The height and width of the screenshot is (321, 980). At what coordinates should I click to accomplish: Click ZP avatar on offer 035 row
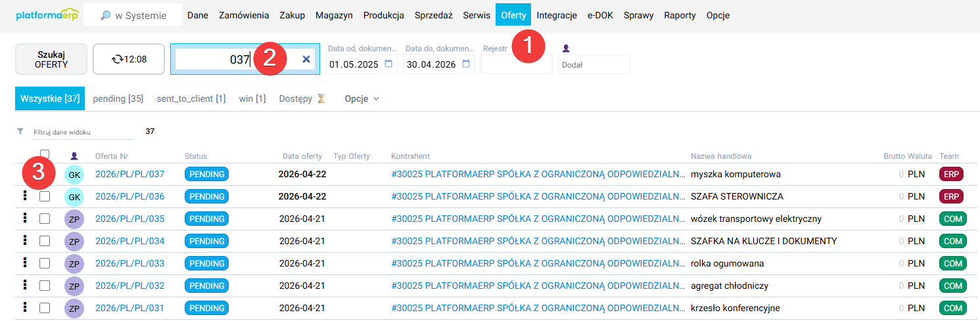pyautogui.click(x=74, y=219)
